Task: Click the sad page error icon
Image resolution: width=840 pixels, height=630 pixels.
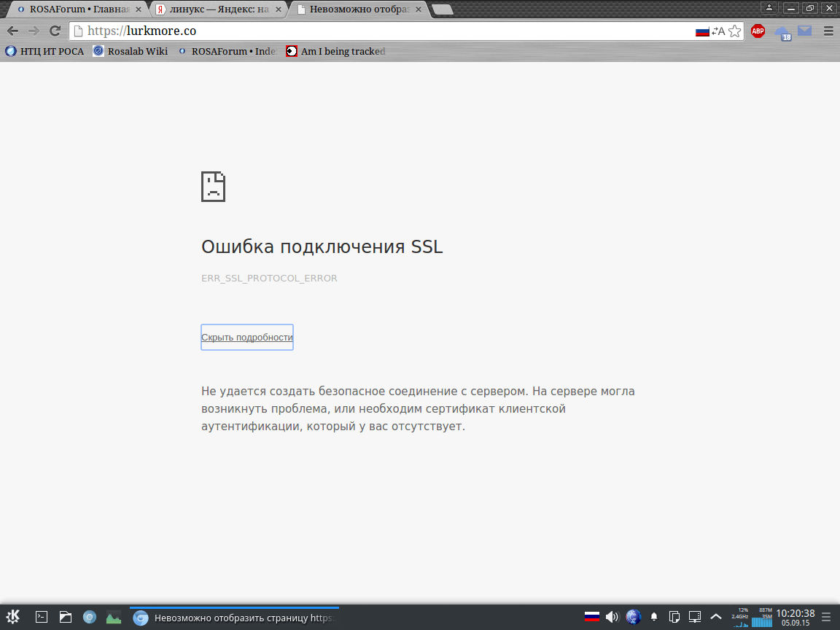Action: 213,187
